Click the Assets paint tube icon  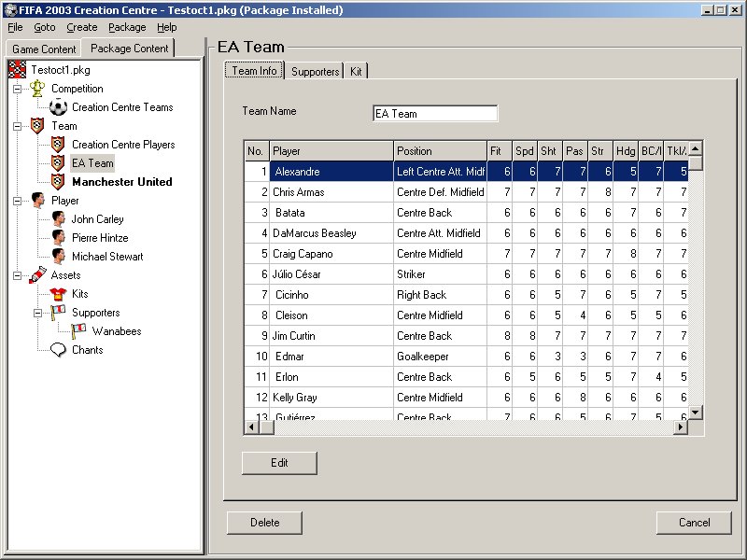tap(37, 274)
